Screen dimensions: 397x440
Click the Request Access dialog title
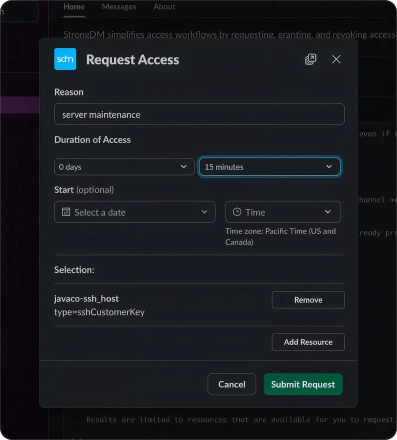point(133,60)
